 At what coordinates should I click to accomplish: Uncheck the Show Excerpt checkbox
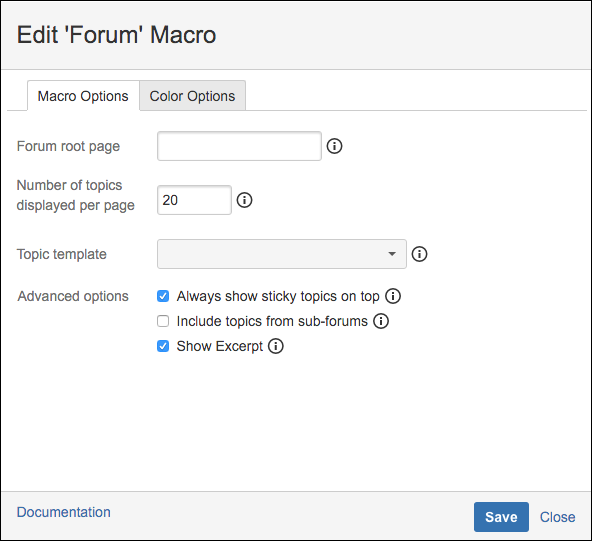163,346
